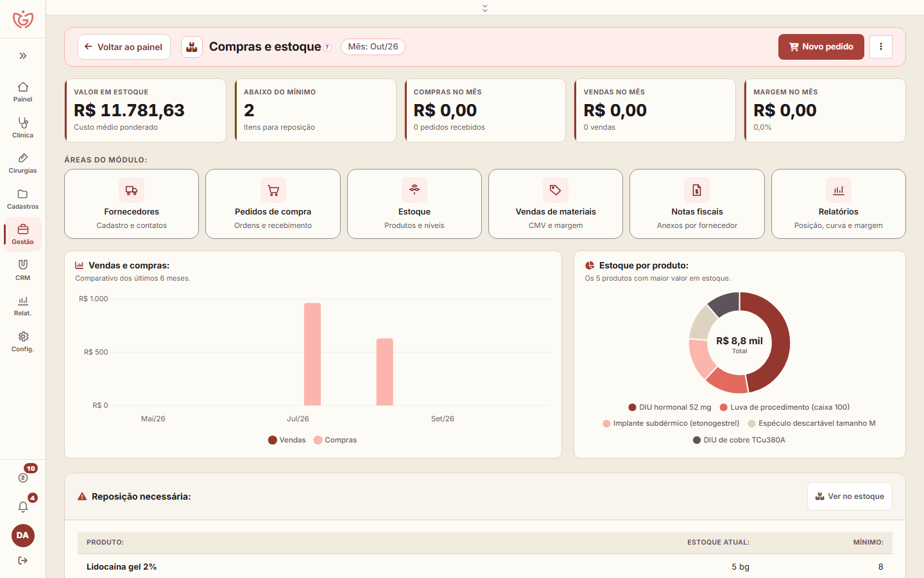Click the Produto column header
The height and width of the screenshot is (578, 924).
105,543
